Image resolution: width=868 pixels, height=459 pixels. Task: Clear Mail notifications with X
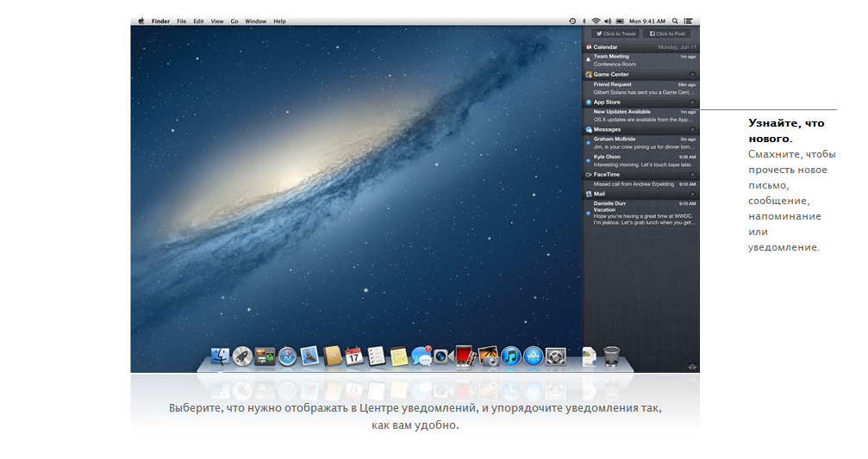click(692, 194)
